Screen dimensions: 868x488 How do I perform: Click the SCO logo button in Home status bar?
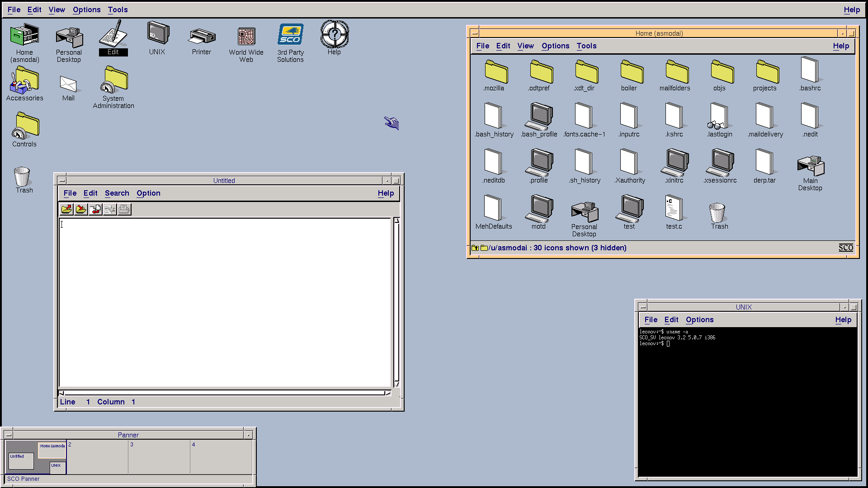coord(846,248)
